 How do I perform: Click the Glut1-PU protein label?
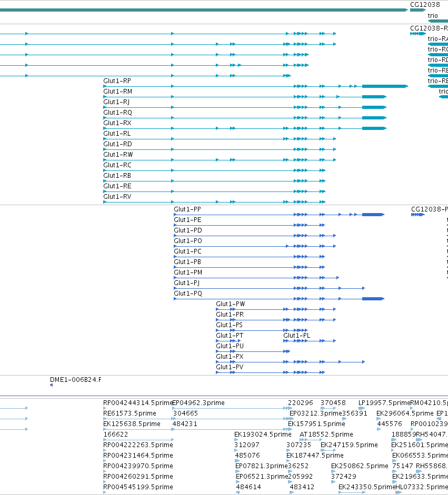click(x=230, y=346)
